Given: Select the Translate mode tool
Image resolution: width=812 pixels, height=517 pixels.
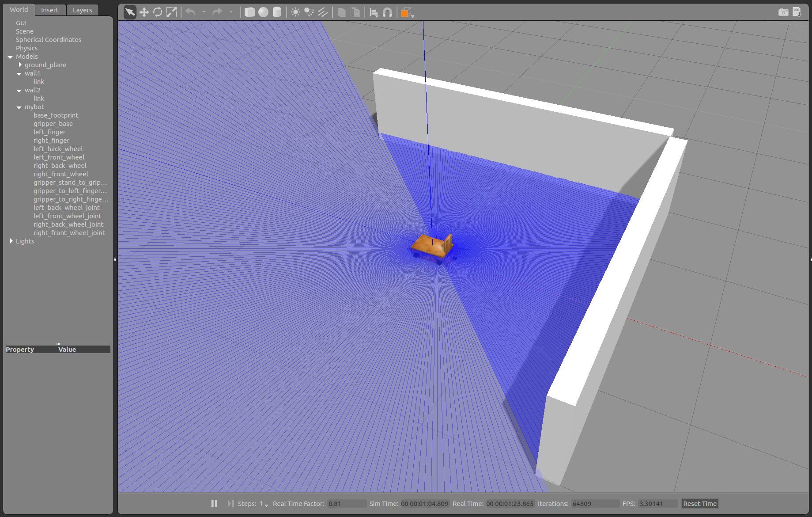Looking at the screenshot, I should [x=144, y=12].
